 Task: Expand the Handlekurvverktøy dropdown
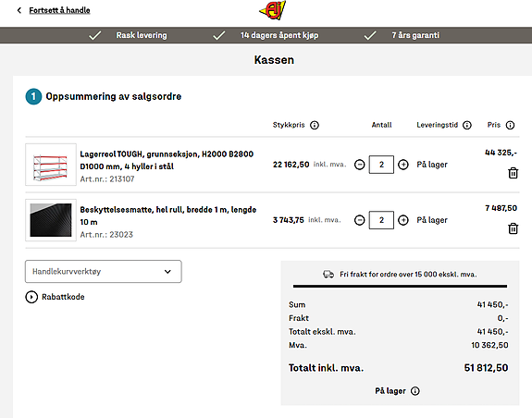coord(103,272)
